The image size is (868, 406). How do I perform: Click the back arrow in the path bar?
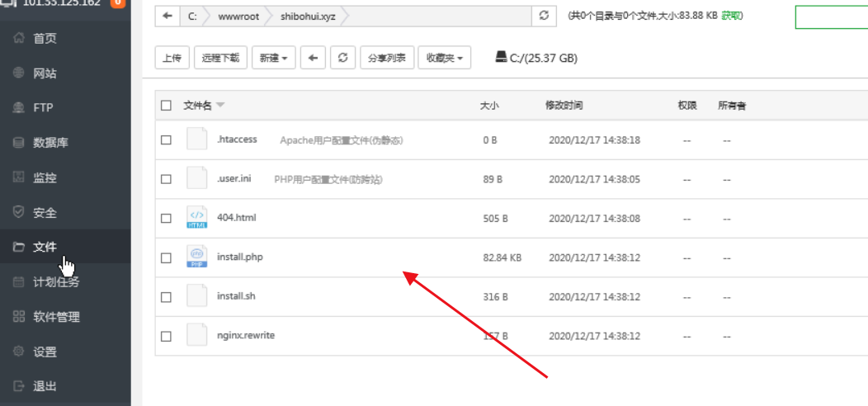(167, 16)
